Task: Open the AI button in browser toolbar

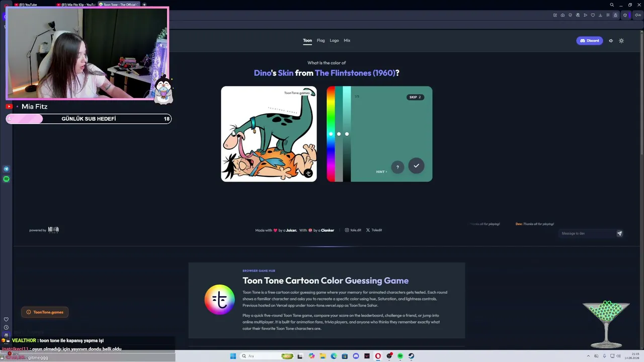Action: point(638,15)
